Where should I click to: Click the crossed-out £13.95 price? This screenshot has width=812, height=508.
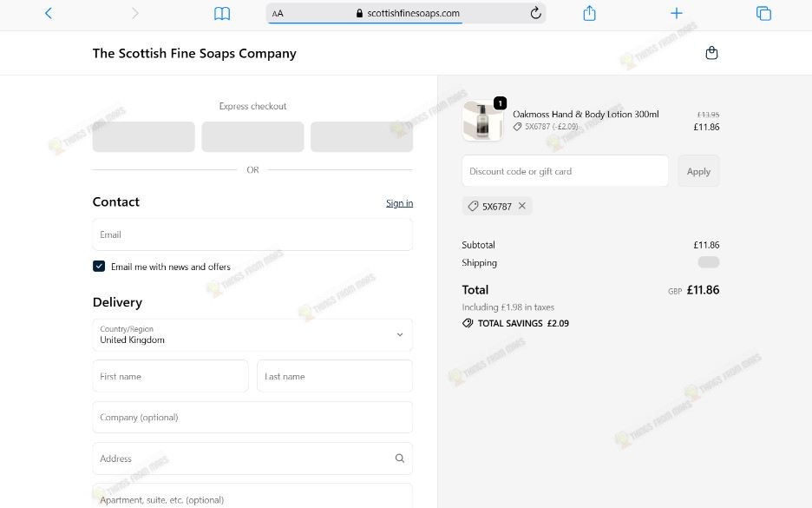tap(708, 115)
